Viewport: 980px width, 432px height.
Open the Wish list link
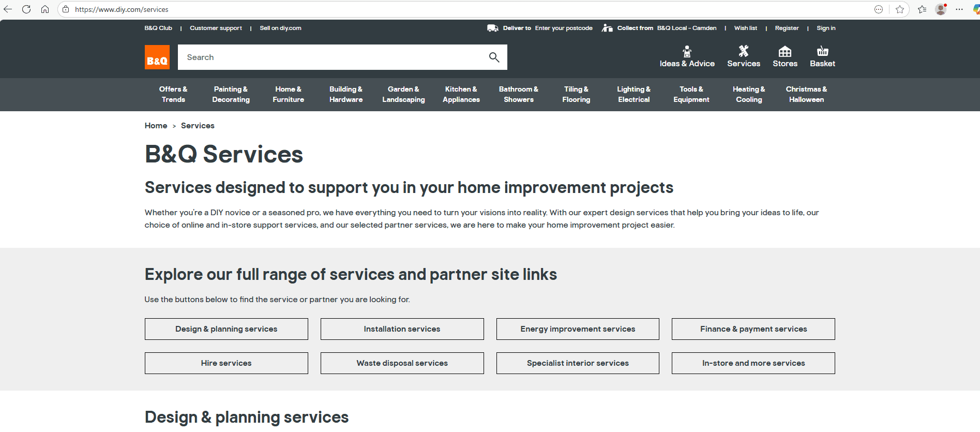click(745, 28)
